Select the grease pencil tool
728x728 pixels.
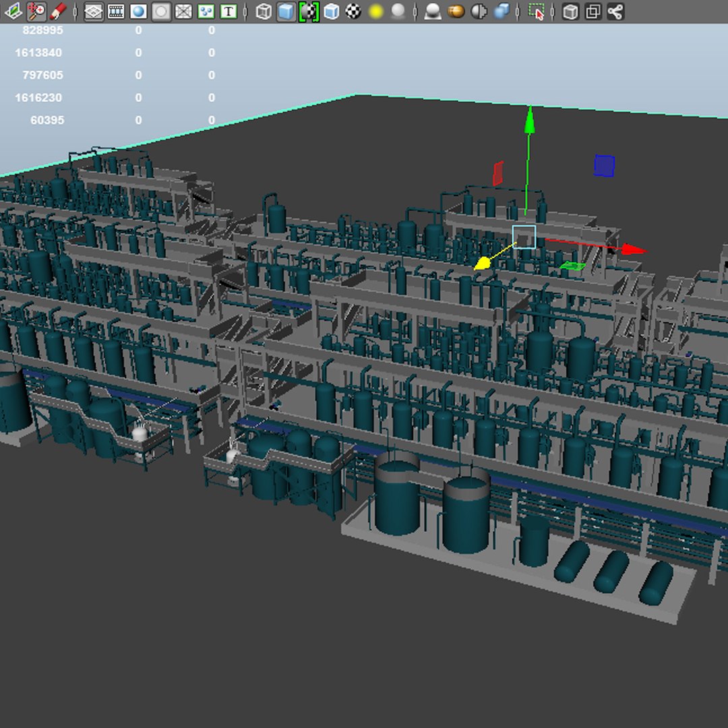[58, 11]
